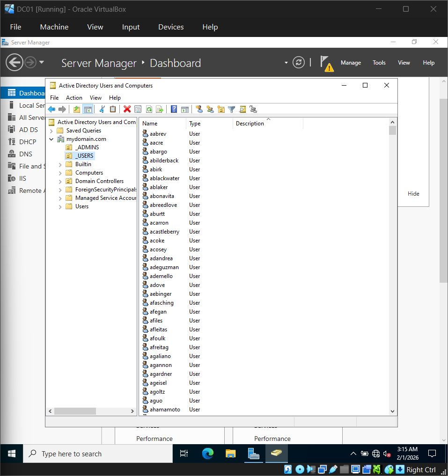Expand the Users container node

pos(60,207)
